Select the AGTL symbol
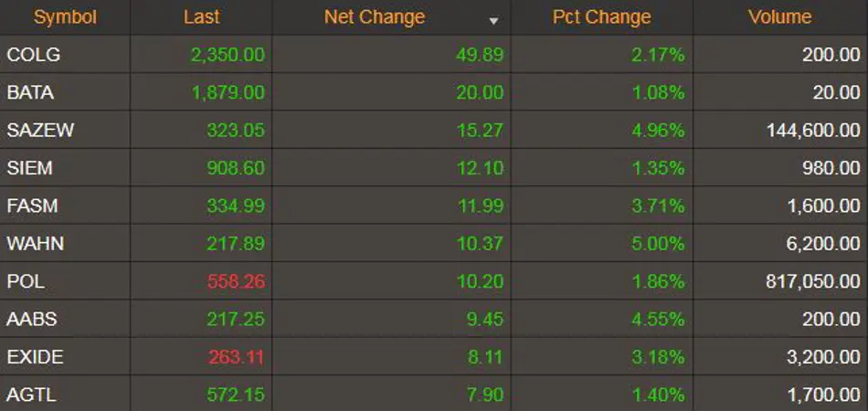868x411 pixels. point(32,395)
